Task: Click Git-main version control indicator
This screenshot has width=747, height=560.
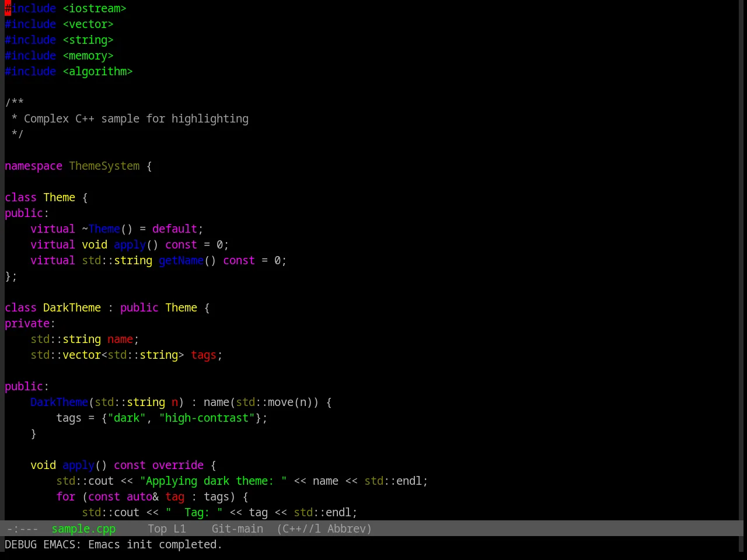Action: [238, 528]
